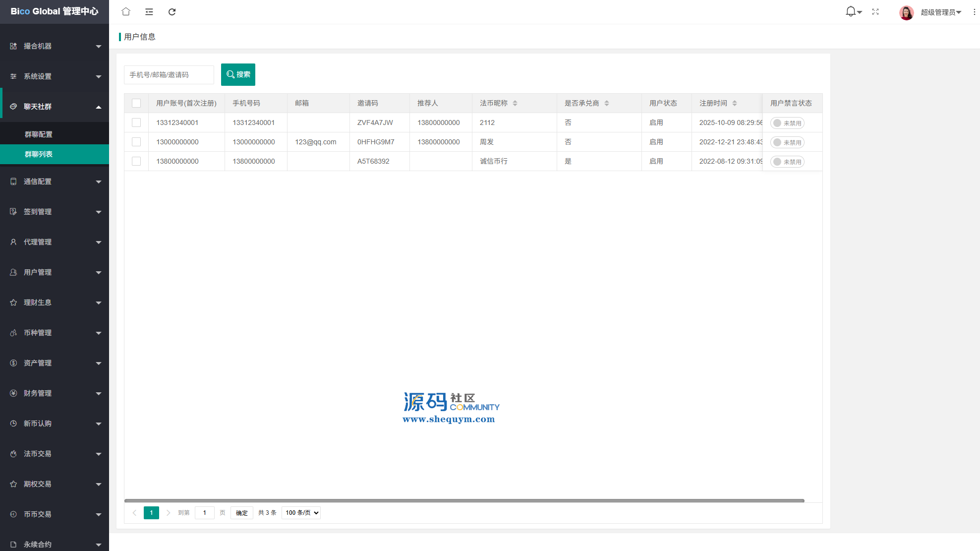Toggle mute switch for user 13800000000
The image size is (980, 551).
point(787,162)
